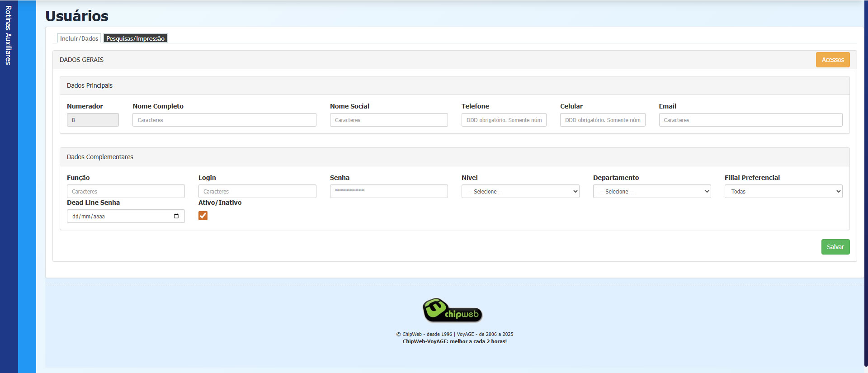
Task: Focus the Nome Social field
Action: click(389, 120)
